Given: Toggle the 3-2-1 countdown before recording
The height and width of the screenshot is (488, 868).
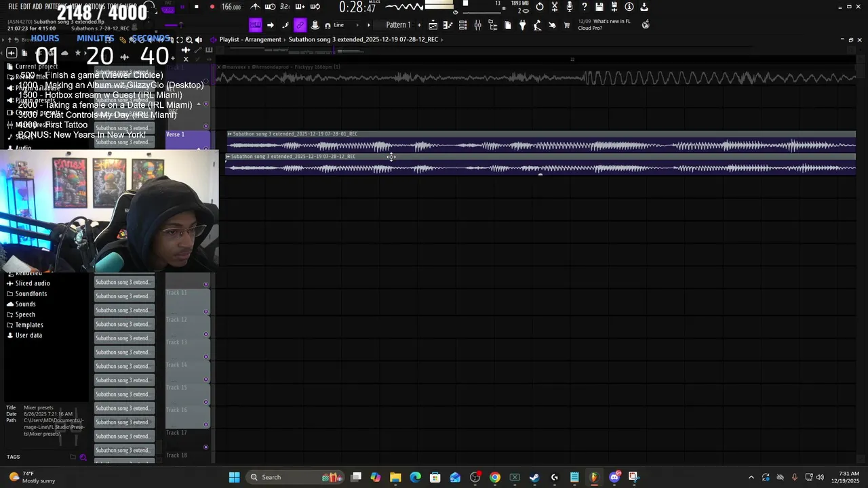Looking at the screenshot, I should point(285,7).
